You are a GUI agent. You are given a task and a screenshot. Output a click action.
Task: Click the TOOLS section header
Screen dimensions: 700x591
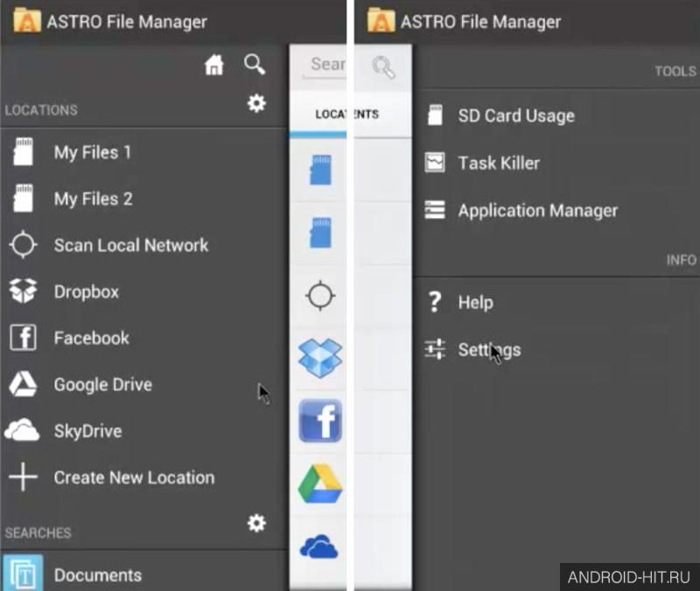click(x=675, y=71)
